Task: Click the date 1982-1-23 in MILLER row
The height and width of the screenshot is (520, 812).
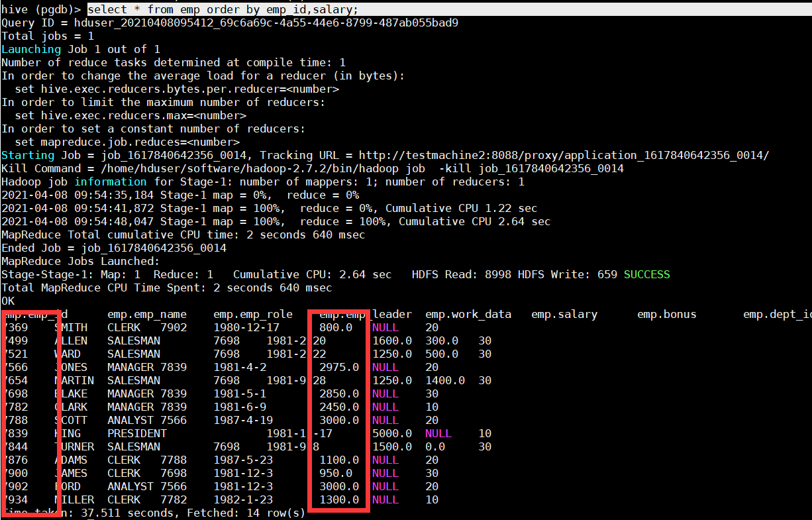Action: 243,499
